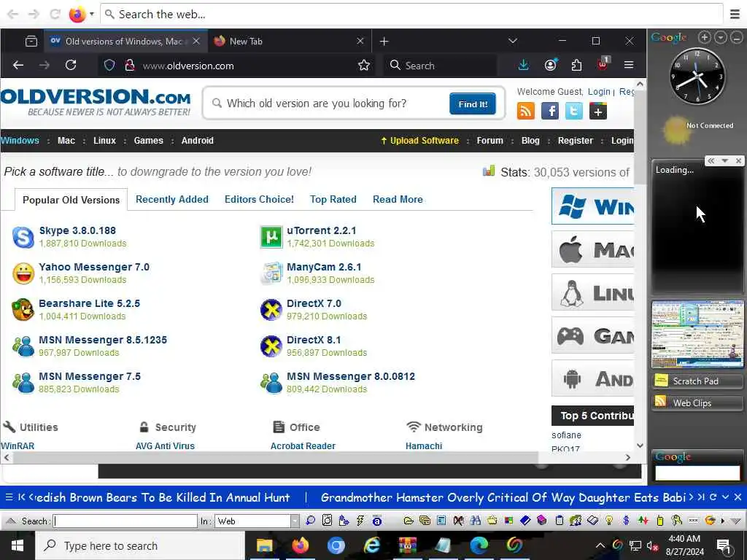Open the Facebook icon in the site header
The image size is (747, 560).
(550, 112)
